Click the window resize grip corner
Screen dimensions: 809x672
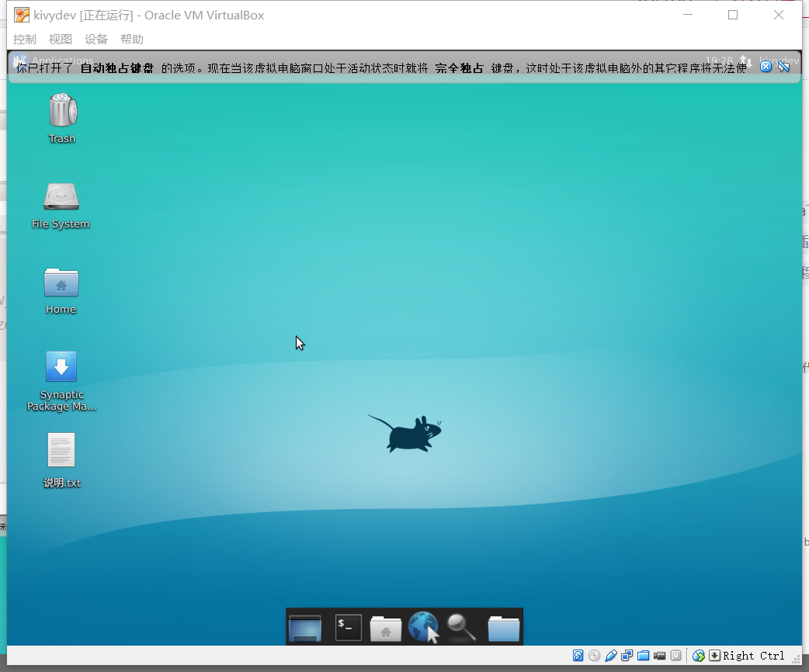(797, 658)
